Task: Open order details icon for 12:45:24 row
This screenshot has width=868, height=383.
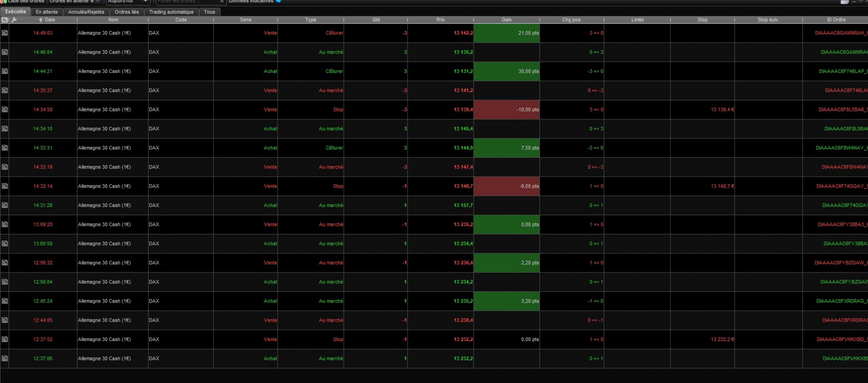Action: click(5, 301)
